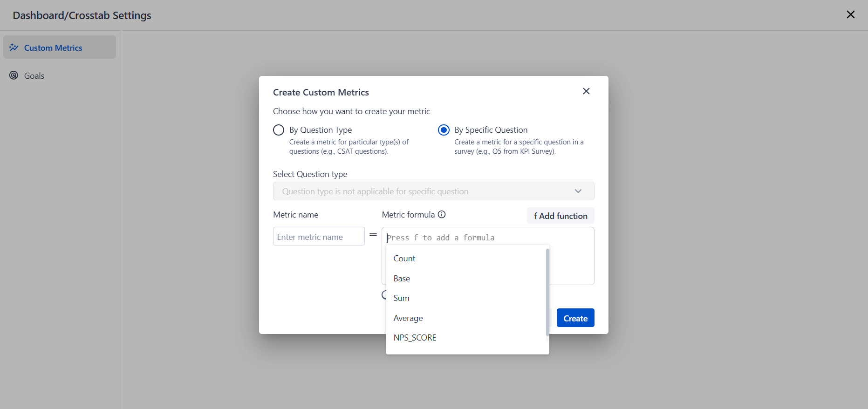Click the Metric formula info icon
This screenshot has width=868, height=409.
point(442,214)
